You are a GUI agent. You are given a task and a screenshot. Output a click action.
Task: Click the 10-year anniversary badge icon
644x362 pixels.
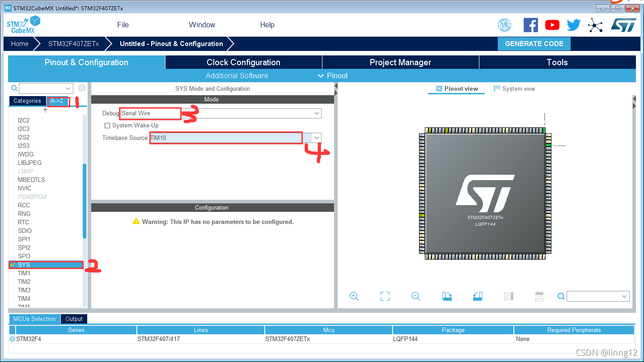[504, 25]
